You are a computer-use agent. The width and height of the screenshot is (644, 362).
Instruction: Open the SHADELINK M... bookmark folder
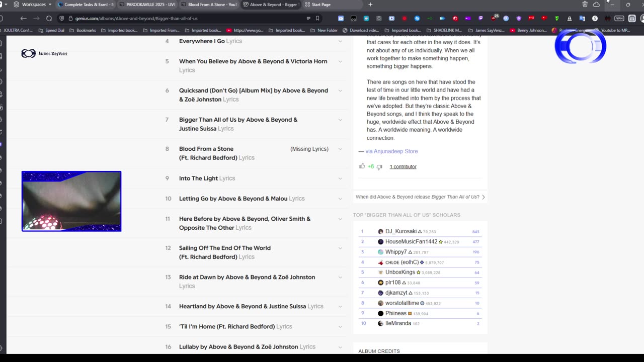[444, 30]
